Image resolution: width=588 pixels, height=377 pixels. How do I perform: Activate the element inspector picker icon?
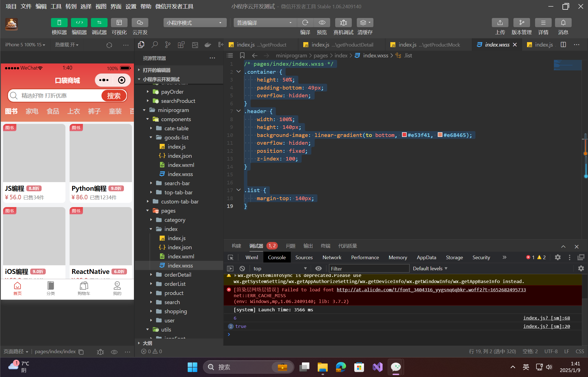tap(230, 257)
